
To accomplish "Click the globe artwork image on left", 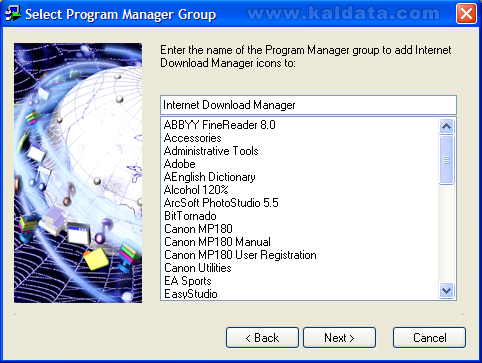I will [x=78, y=173].
